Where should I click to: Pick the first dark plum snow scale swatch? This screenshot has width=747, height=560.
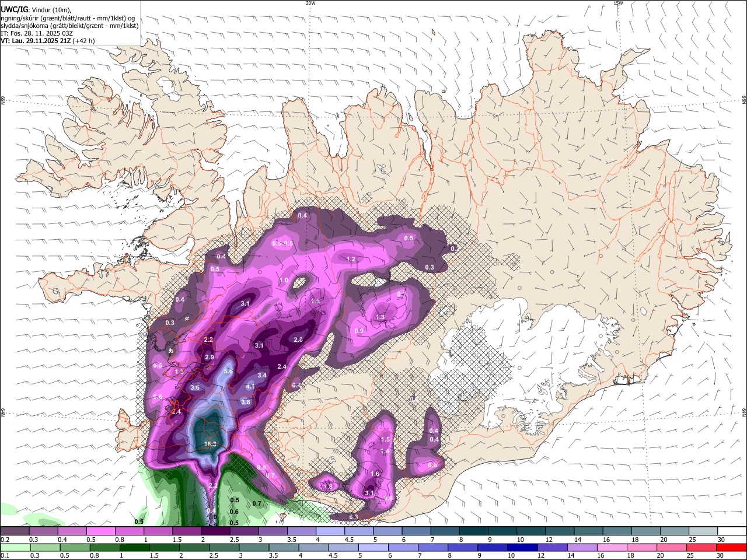click(15, 531)
